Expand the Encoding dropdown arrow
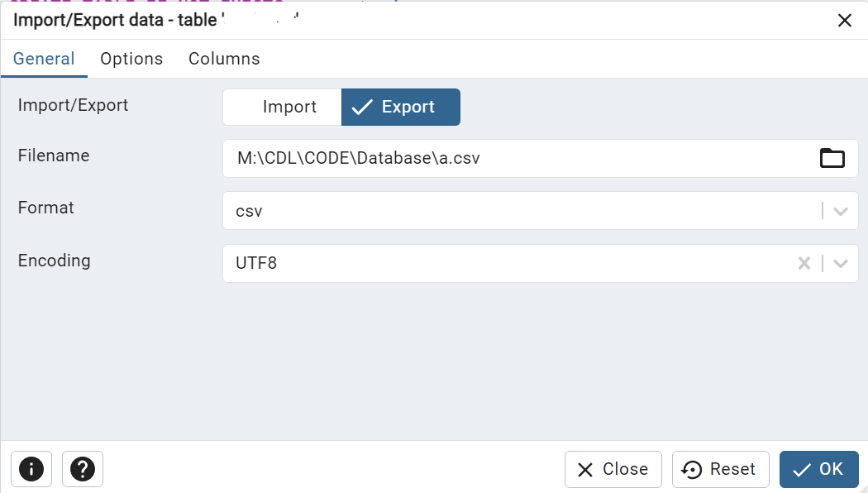Viewport: 868px width, 493px height. coord(841,264)
